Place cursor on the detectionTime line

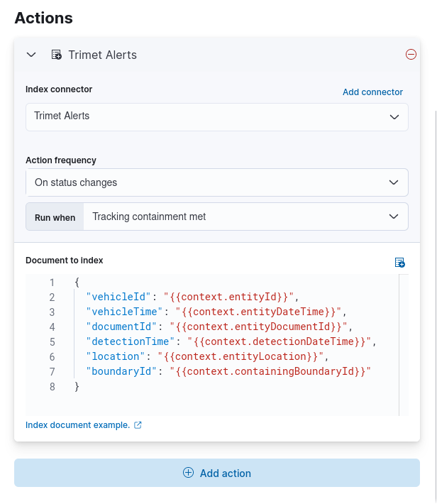point(227,342)
